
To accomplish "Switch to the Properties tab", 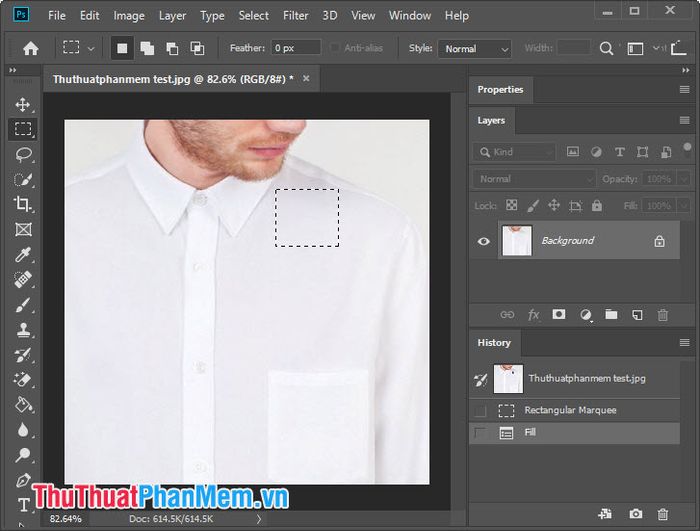I will [500, 89].
